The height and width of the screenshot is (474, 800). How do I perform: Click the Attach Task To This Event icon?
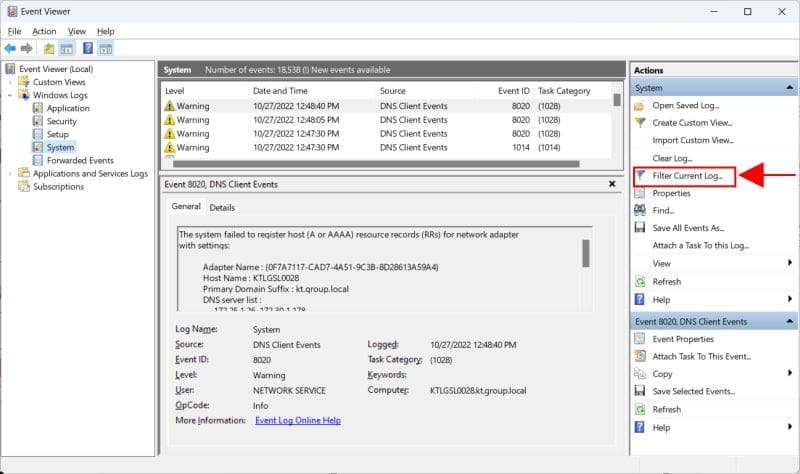point(641,356)
